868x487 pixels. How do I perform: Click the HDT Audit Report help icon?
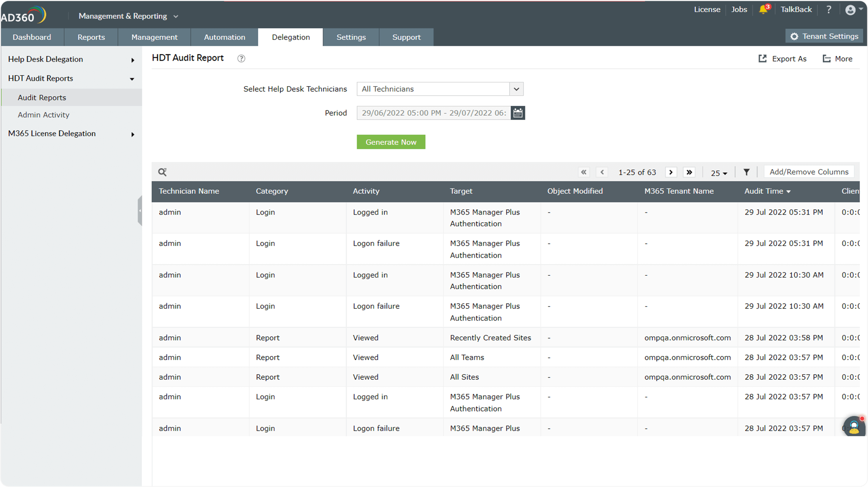[241, 58]
